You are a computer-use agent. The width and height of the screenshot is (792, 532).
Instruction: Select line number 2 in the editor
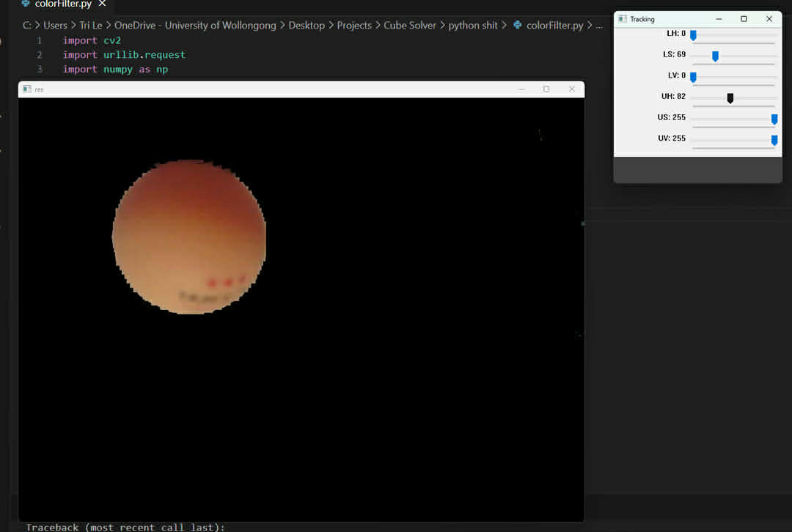pos(39,54)
